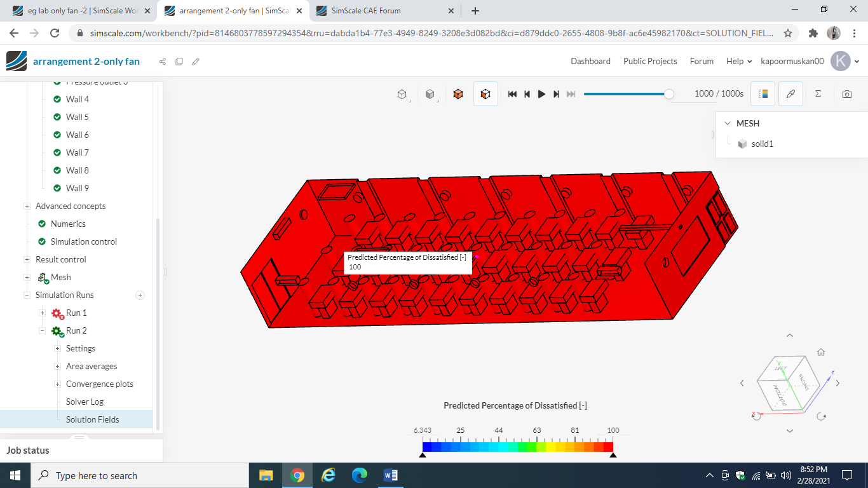This screenshot has width=868, height=488.
Task: Collapse the Simulation Runs node
Action: point(27,295)
